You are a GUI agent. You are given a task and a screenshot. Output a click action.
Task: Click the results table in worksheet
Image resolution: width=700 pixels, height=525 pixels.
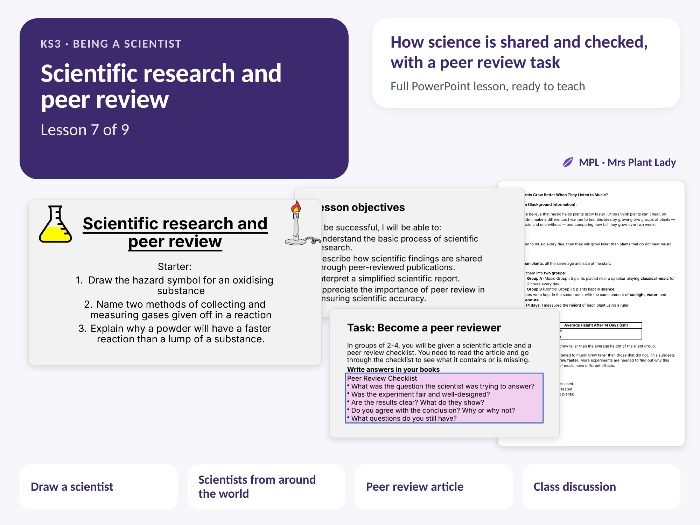[601, 331]
